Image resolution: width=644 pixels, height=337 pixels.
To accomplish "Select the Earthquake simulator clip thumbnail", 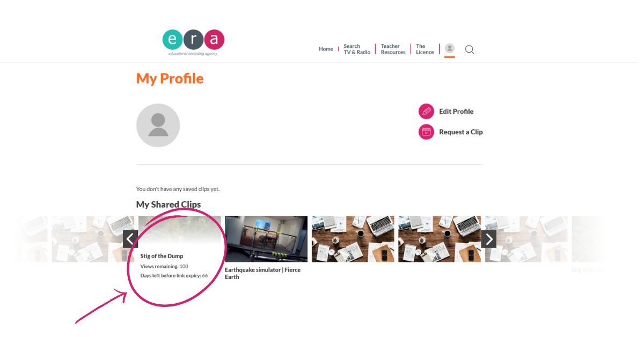I will pos(266,239).
